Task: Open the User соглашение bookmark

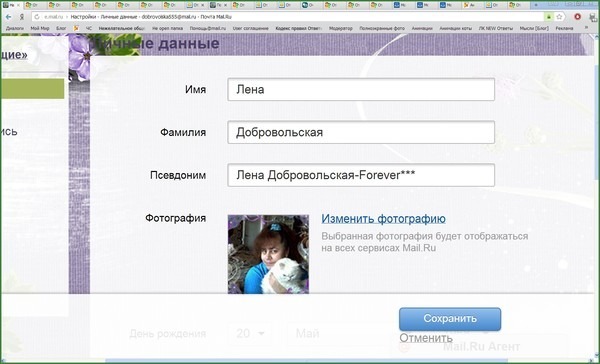Action: point(251,28)
